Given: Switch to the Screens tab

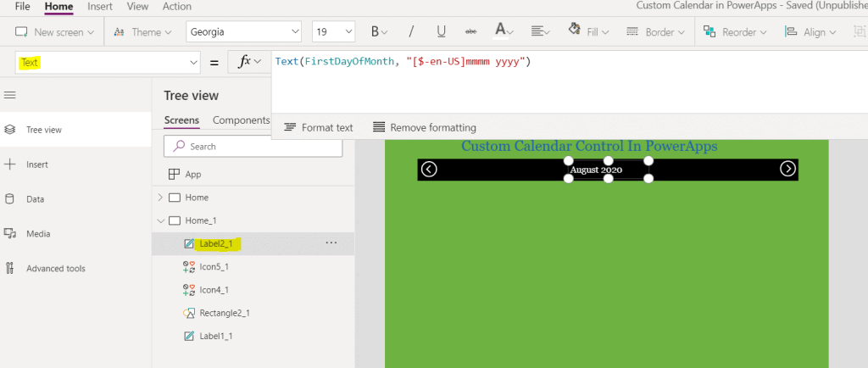Looking at the screenshot, I should 181,120.
